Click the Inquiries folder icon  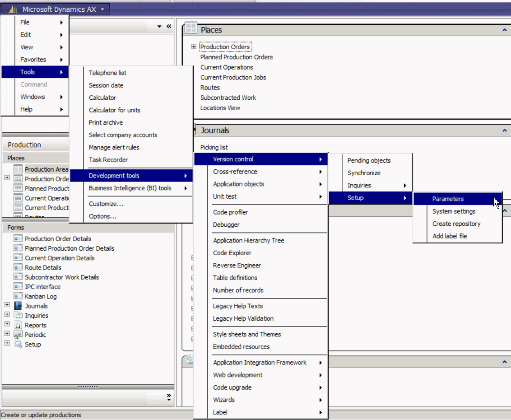[x=18, y=315]
